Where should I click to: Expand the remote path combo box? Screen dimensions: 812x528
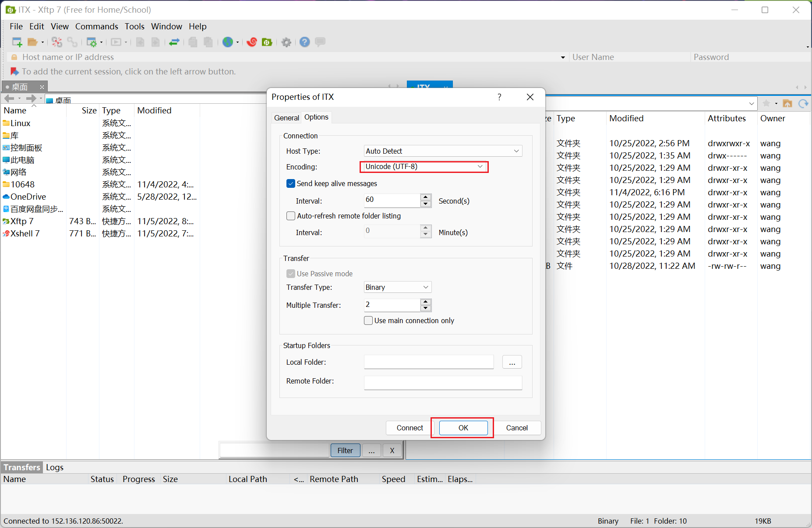coord(752,103)
